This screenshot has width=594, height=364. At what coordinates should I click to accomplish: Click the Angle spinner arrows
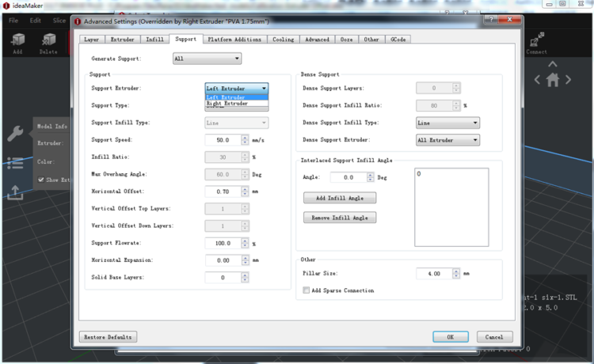(x=371, y=177)
